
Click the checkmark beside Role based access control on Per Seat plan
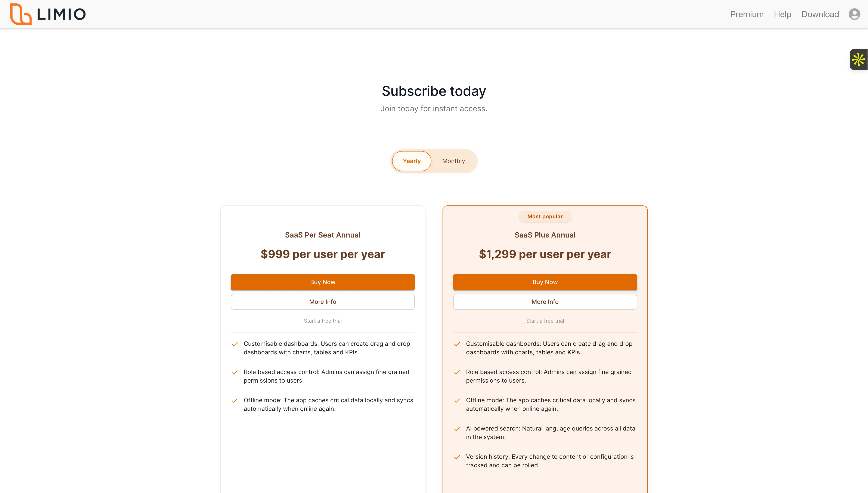235,373
